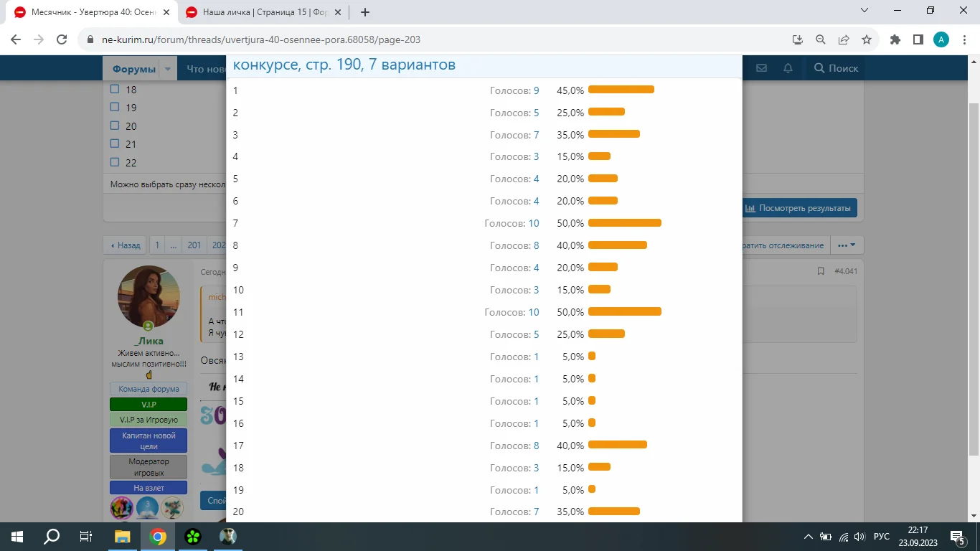The height and width of the screenshot is (551, 980).
Task: Go back using the browser back arrow
Action: [x=16, y=40]
